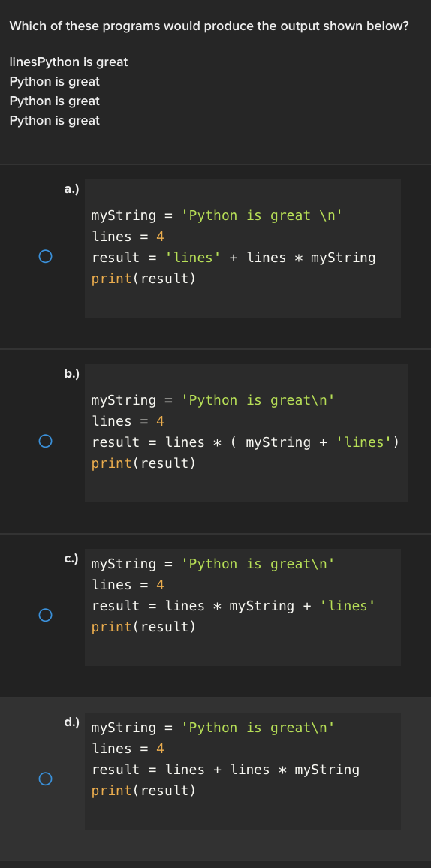Click the 'a.)' option label
The width and height of the screenshot is (431, 868).
coord(71,189)
